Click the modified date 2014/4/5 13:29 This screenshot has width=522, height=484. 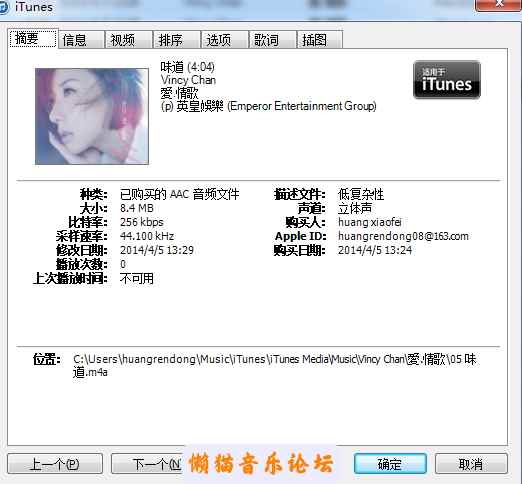(x=157, y=250)
